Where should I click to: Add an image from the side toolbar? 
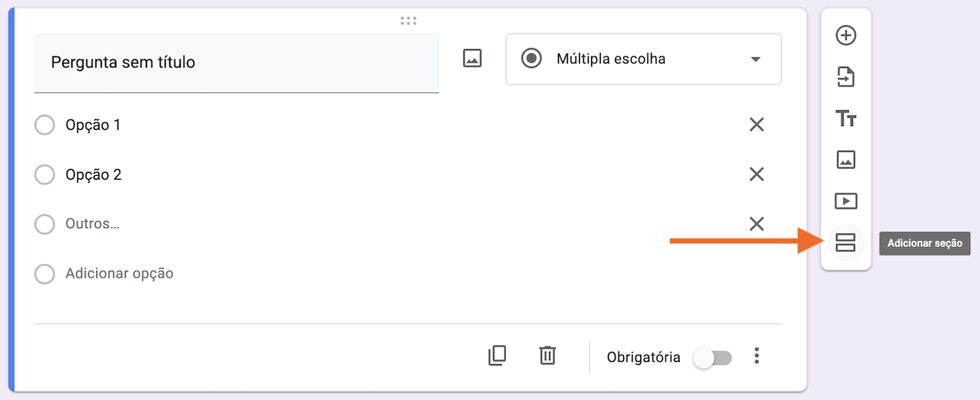tap(845, 160)
